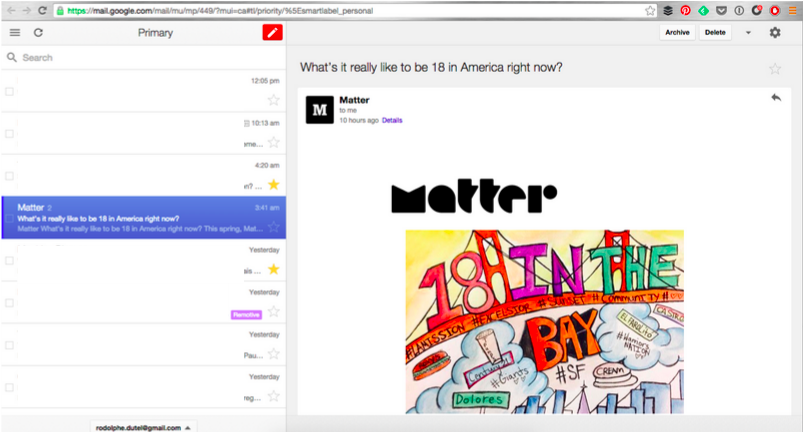Unstar the 4:20 am email
804x432 pixels.
pyautogui.click(x=274, y=184)
